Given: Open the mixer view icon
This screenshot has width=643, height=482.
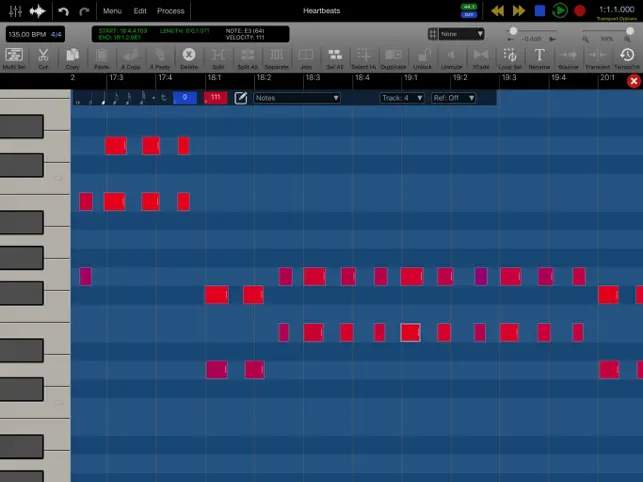Looking at the screenshot, I should pyautogui.click(x=15, y=11).
